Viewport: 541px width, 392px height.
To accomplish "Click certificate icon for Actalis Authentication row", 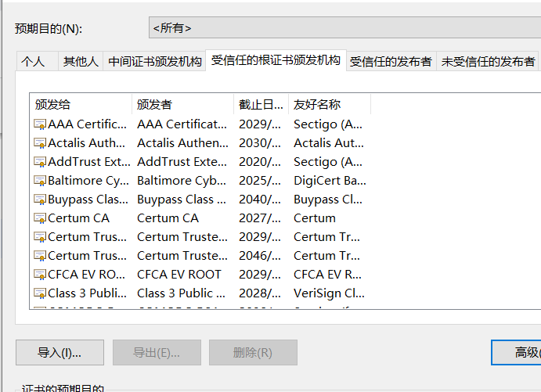I will (40, 142).
